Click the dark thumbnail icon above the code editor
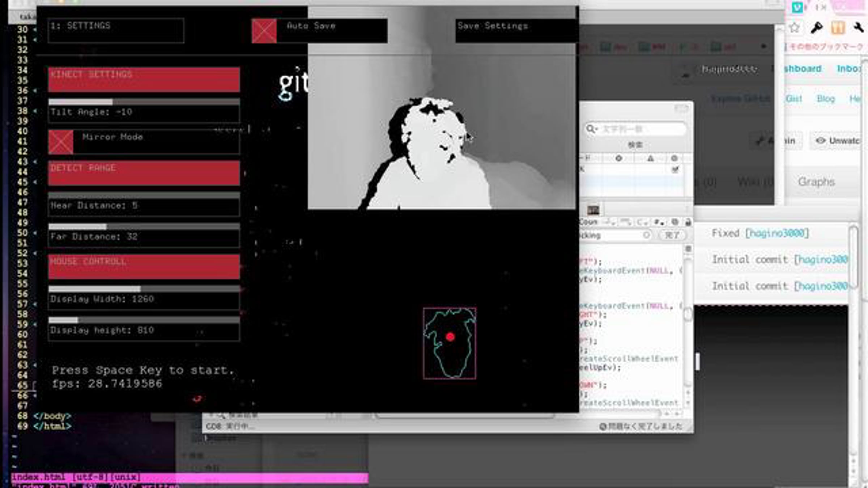The height and width of the screenshot is (488, 868). [593, 210]
